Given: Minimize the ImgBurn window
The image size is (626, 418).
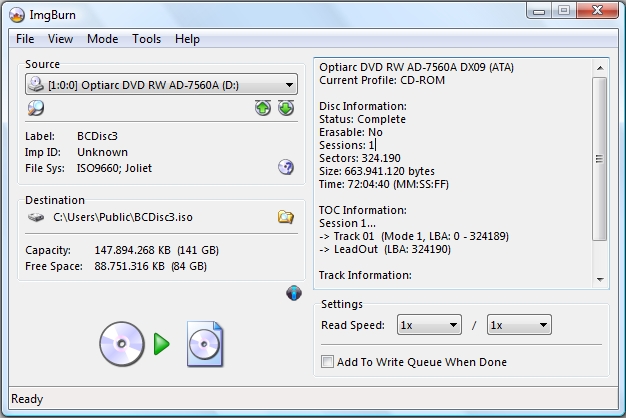Looking at the screenshot, I should tap(539, 11).
